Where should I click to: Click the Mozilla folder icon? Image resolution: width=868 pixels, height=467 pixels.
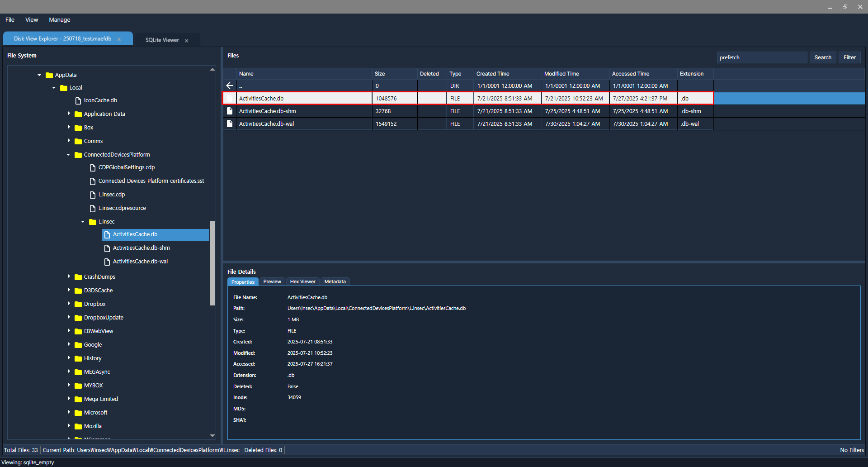(78, 426)
